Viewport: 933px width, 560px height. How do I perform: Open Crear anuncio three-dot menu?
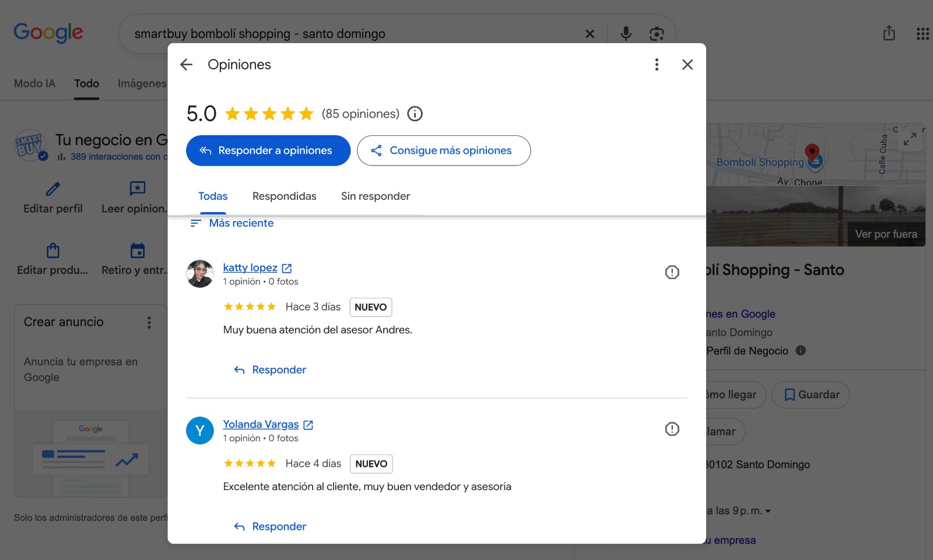point(149,322)
